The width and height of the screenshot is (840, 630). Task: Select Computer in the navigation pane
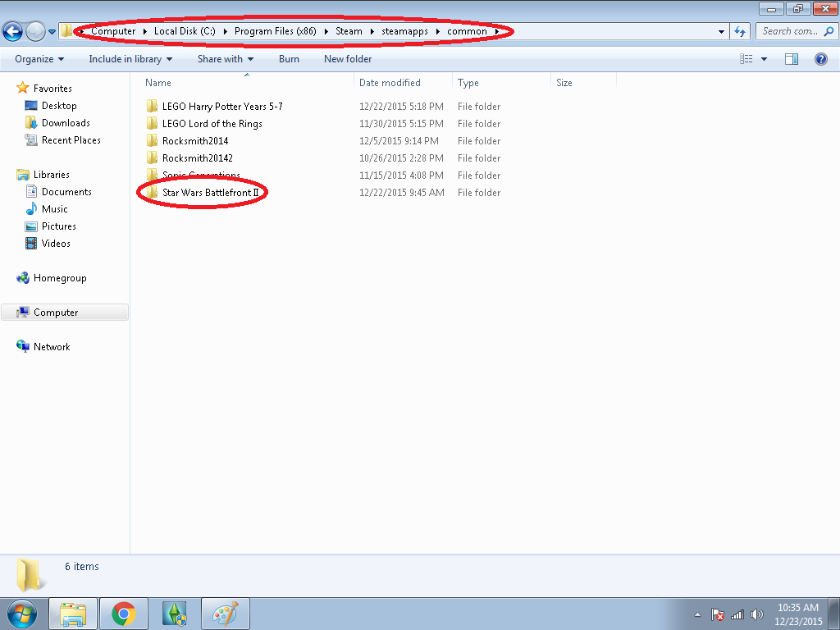[56, 313]
